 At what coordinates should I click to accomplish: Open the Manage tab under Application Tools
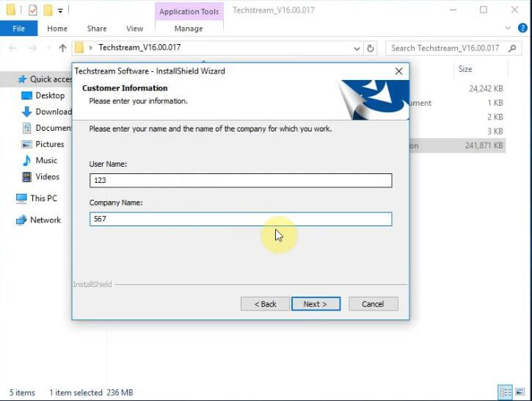coord(189,29)
